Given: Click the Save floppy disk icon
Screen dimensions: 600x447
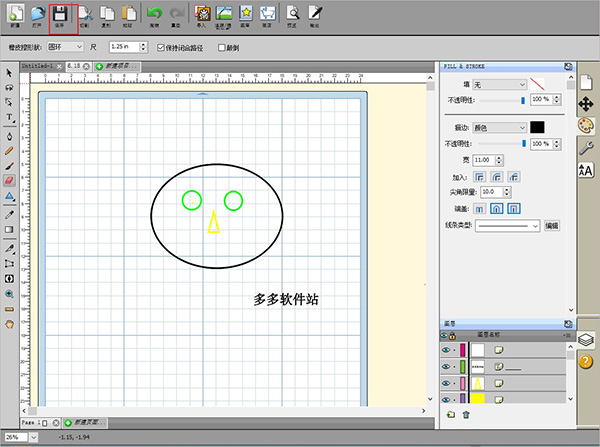Looking at the screenshot, I should point(60,14).
